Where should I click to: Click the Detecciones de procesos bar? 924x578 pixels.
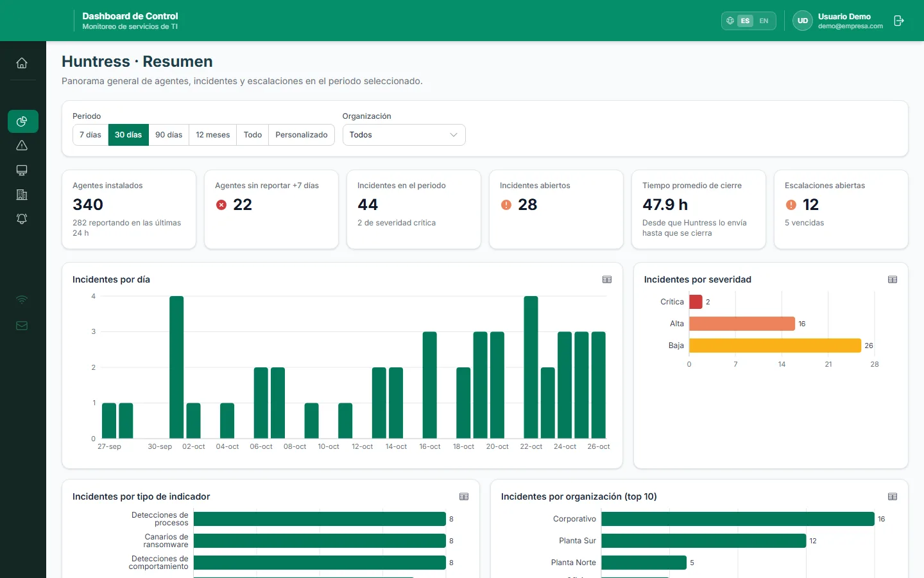point(320,519)
